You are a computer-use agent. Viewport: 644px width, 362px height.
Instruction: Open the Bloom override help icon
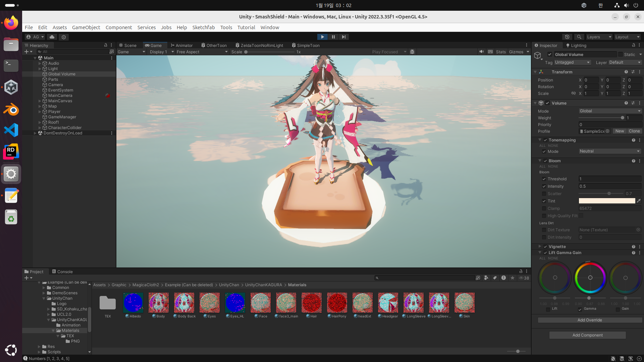coord(633,161)
